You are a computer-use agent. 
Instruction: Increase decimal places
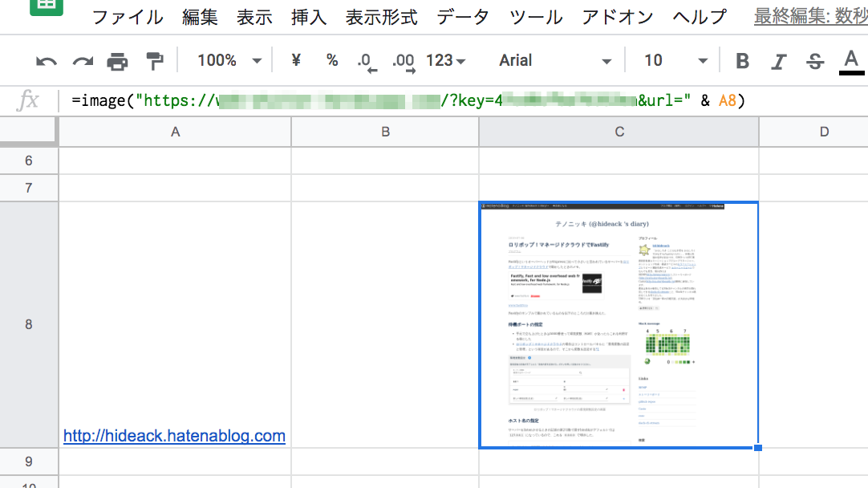pos(402,60)
